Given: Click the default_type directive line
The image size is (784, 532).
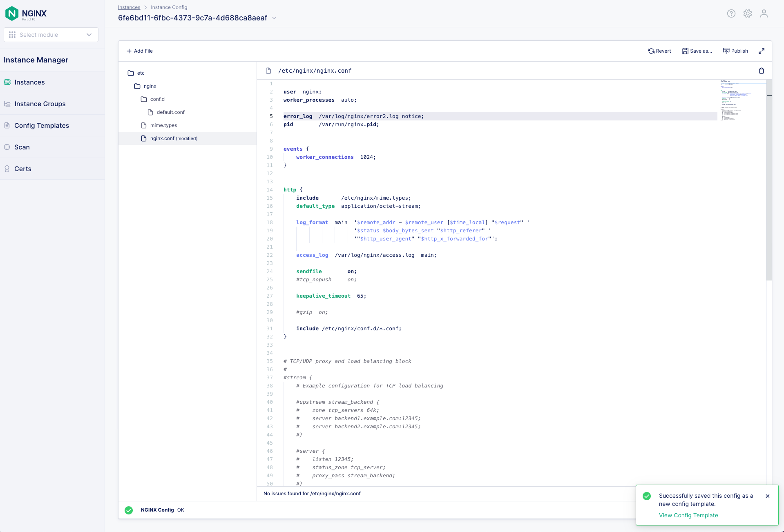Looking at the screenshot, I should pyautogui.click(x=358, y=206).
